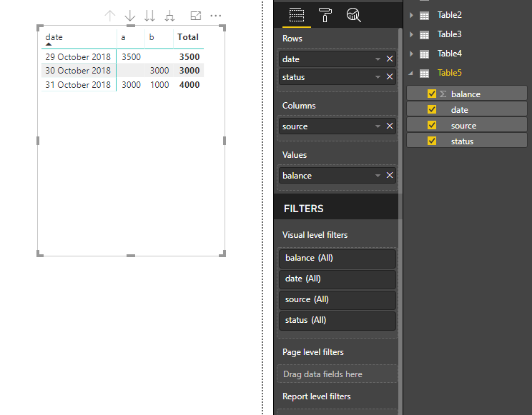Viewport: 532px width, 415px height.
Task: Collapse Table5 in Fields list
Action: (x=411, y=73)
